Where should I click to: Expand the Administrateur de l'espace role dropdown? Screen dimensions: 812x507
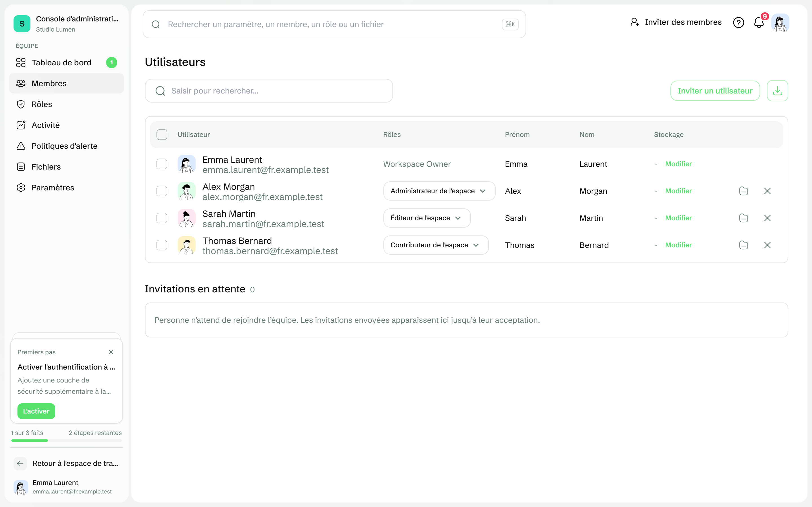click(439, 191)
